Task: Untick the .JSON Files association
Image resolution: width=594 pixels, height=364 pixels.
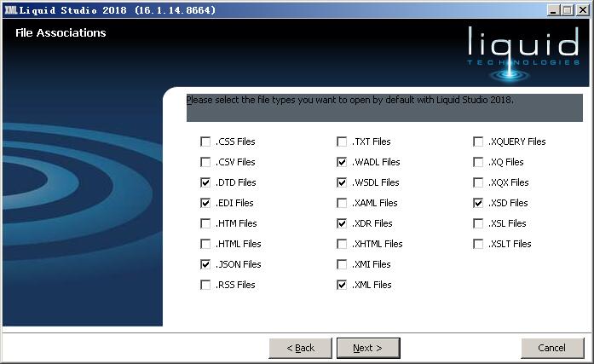Action: (x=205, y=264)
